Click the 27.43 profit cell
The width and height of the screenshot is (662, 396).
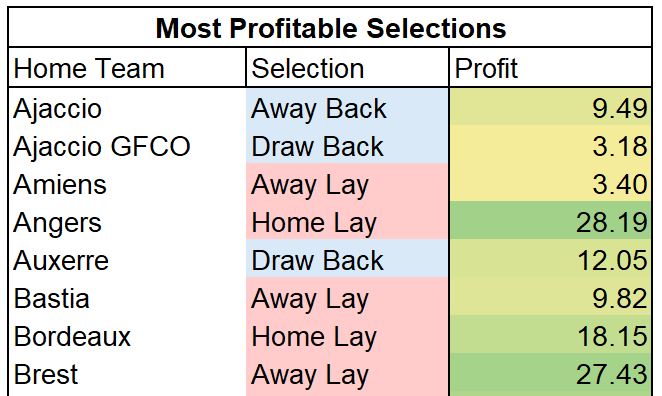point(551,374)
